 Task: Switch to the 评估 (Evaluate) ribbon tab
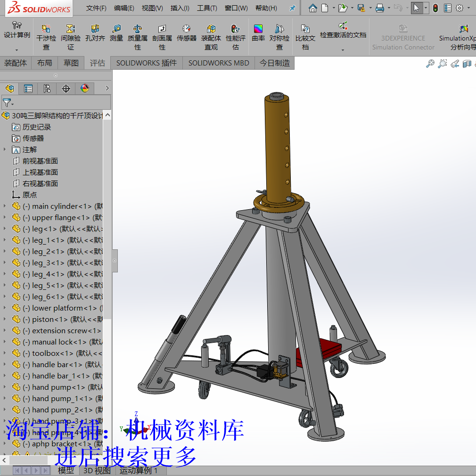pos(97,63)
